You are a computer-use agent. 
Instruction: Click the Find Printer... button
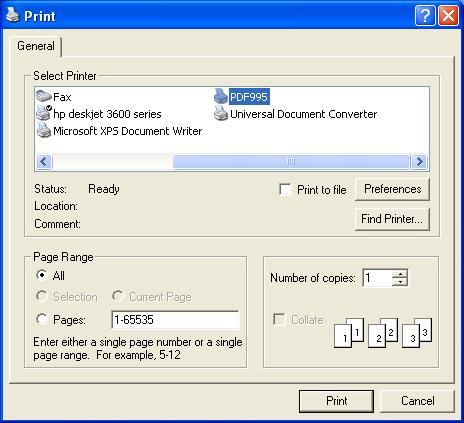(392, 219)
